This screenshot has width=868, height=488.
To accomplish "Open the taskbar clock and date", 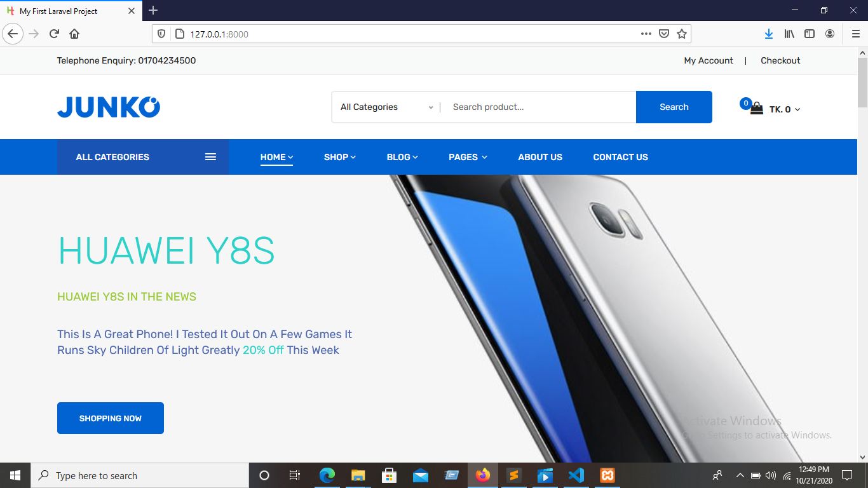I will 814,475.
